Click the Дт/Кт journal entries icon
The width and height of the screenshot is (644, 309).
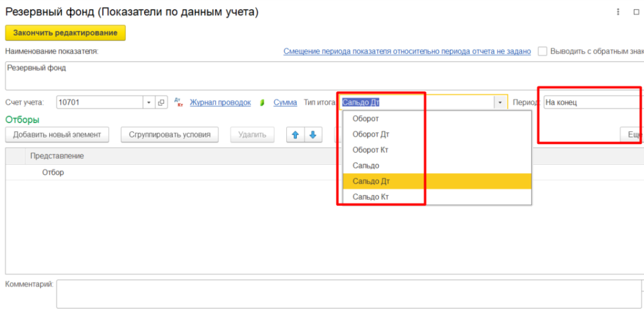click(x=178, y=102)
